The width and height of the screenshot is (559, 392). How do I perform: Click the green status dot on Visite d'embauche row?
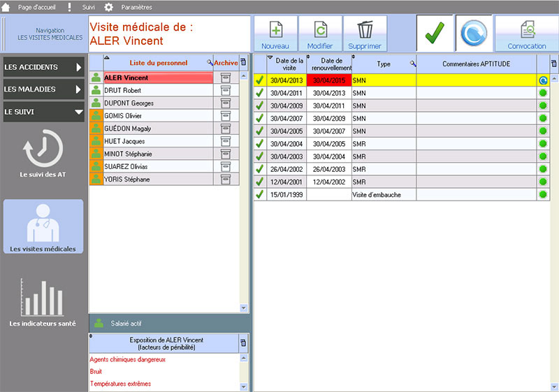point(543,194)
